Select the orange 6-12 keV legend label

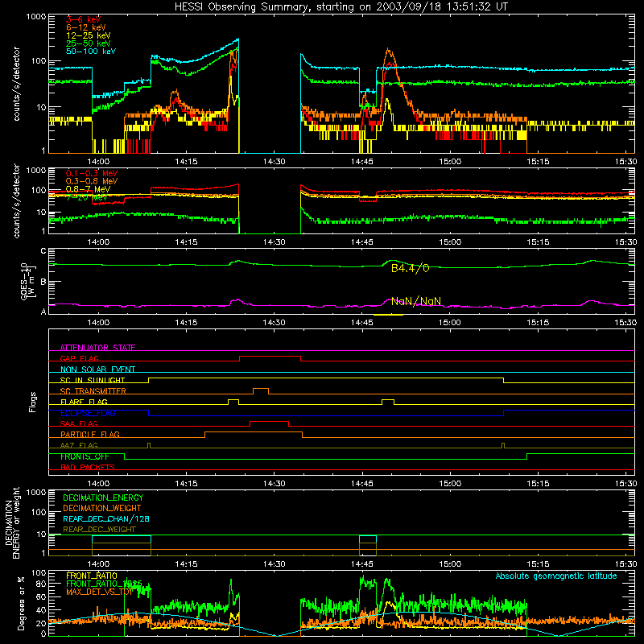pos(85,27)
